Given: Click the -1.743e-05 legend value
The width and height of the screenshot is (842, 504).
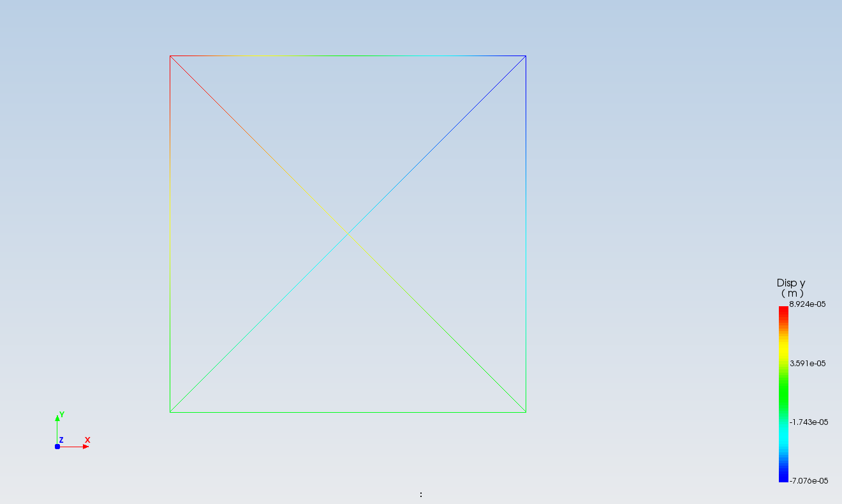Looking at the screenshot, I should (x=809, y=422).
